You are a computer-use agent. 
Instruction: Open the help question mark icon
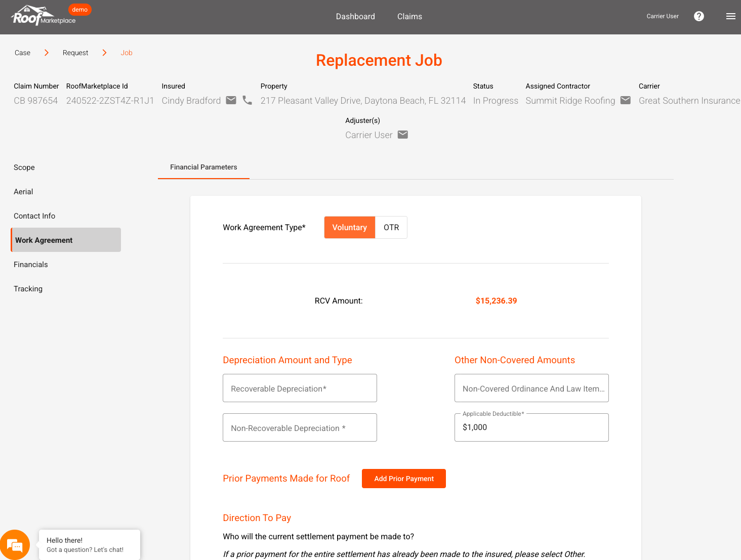pyautogui.click(x=699, y=16)
